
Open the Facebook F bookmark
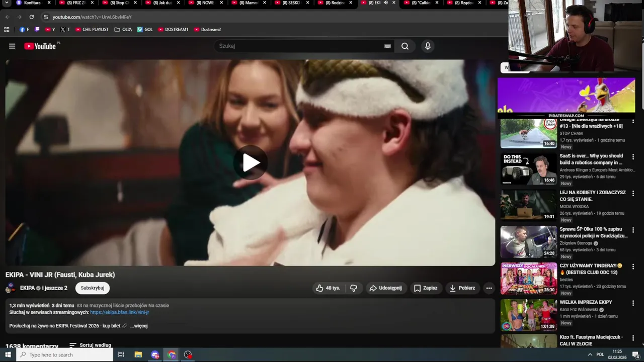pyautogui.click(x=24, y=30)
